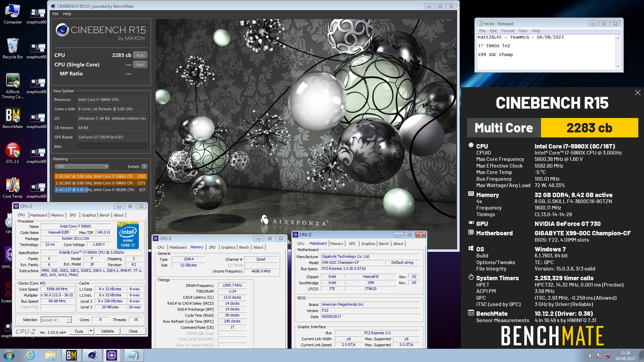Open Bench tab in middle CPU-Z window

[244, 247]
